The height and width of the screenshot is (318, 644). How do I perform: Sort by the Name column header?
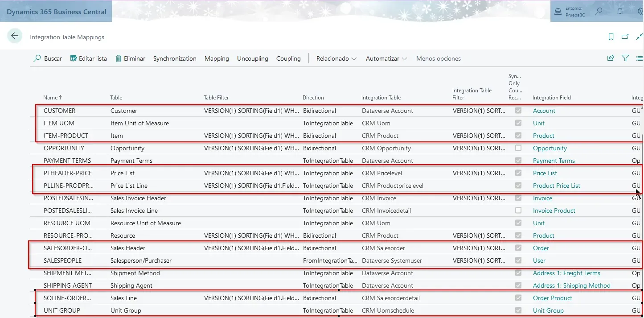50,97
